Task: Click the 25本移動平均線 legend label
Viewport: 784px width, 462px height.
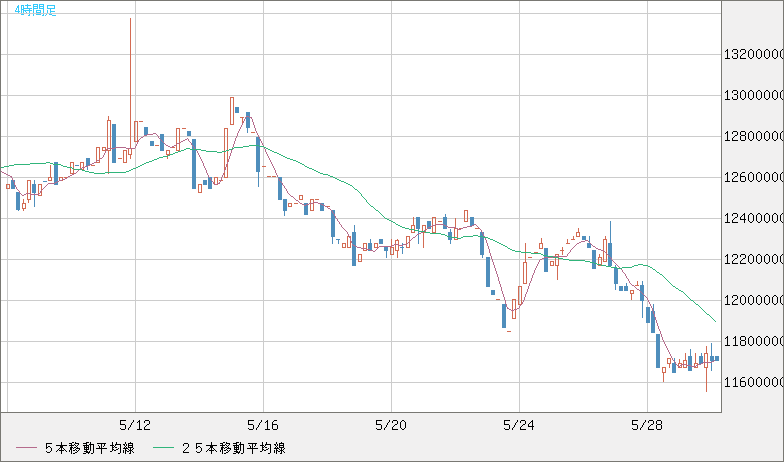Action: (234, 448)
